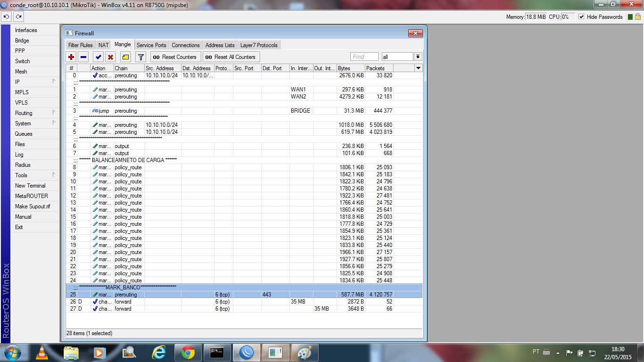The height and width of the screenshot is (362, 644).
Task: Switch to the Command Prompt taskbar icon
Action: [217, 352]
